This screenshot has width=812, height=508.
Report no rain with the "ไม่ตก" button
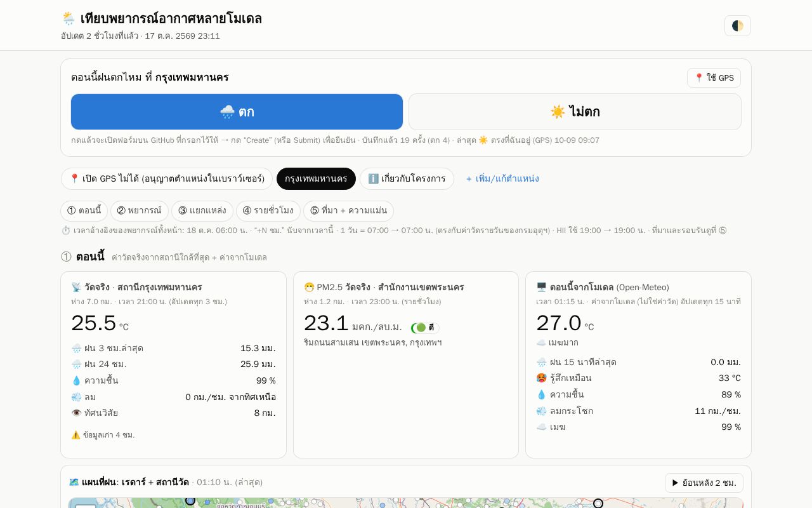(x=575, y=112)
